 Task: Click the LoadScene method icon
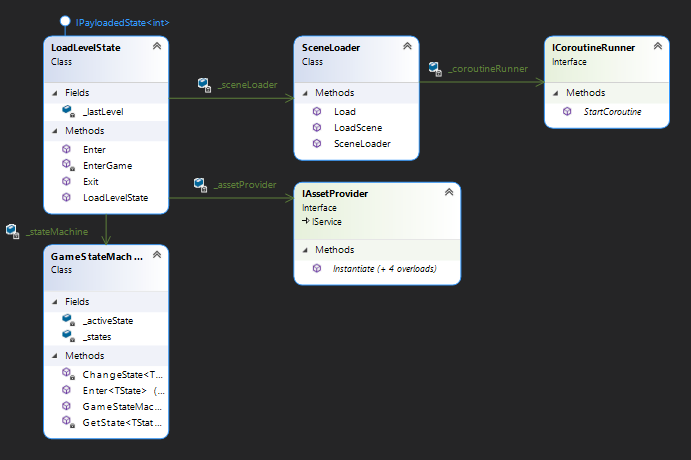coord(316,127)
